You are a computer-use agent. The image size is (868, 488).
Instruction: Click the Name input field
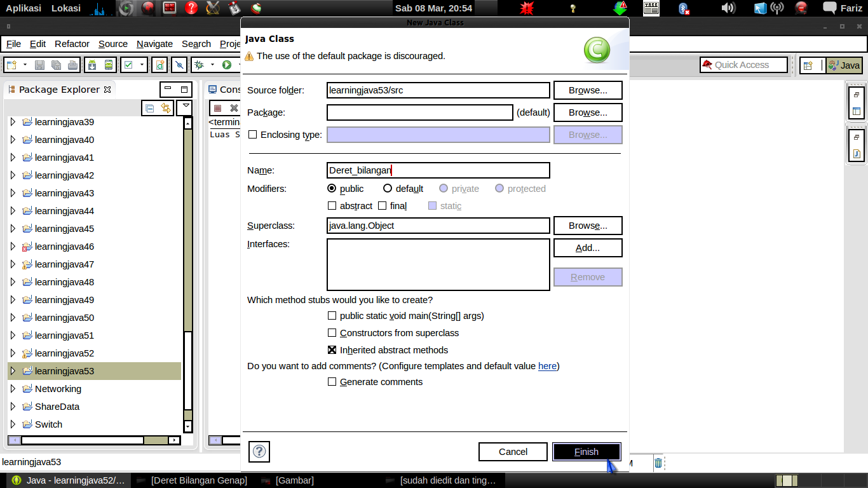click(x=438, y=170)
